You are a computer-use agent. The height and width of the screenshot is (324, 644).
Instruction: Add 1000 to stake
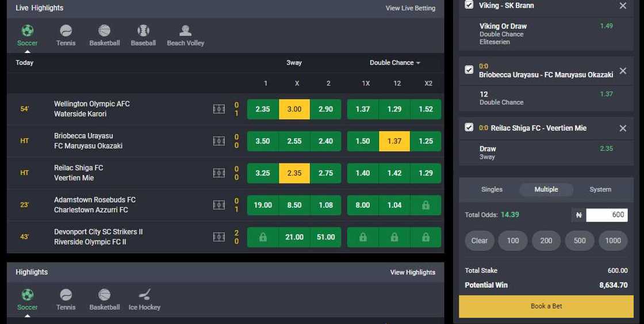point(613,241)
